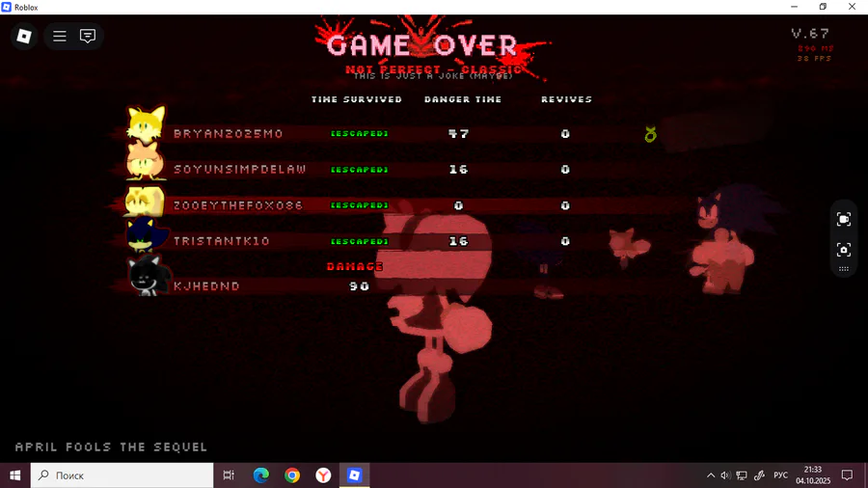Click ESCAPED status for ZOOEYTHEFOX086
The height and width of the screenshot is (488, 868).
click(360, 205)
